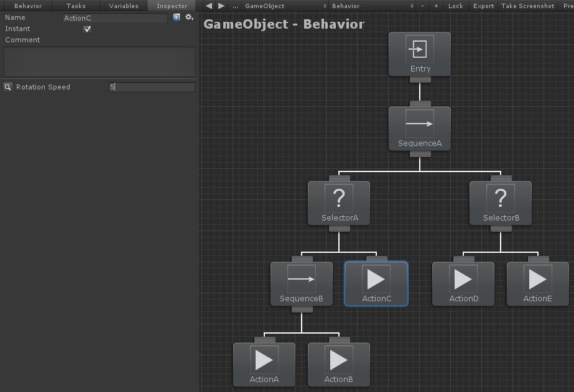
Task: Select the SelectorB question mark node
Action: [x=501, y=203]
